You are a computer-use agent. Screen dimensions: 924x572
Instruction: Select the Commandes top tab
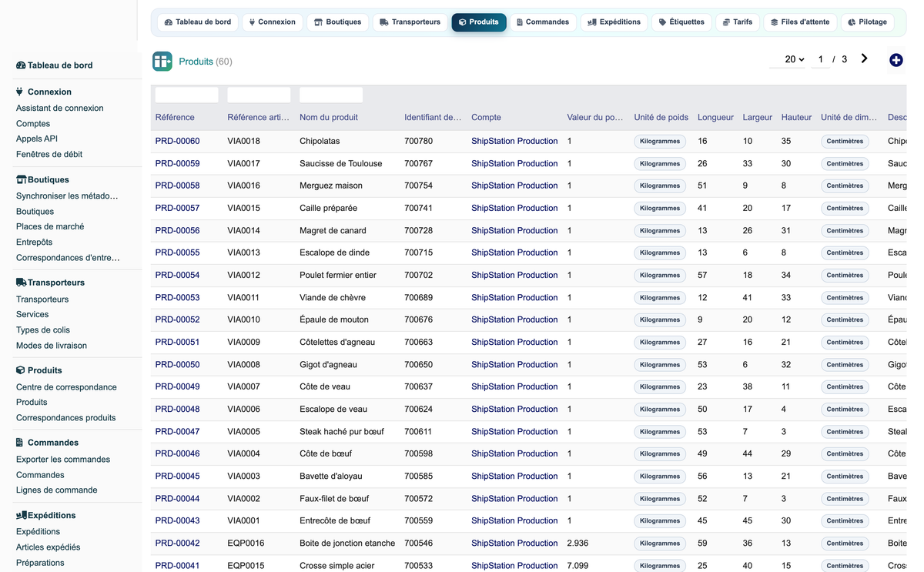[542, 22]
